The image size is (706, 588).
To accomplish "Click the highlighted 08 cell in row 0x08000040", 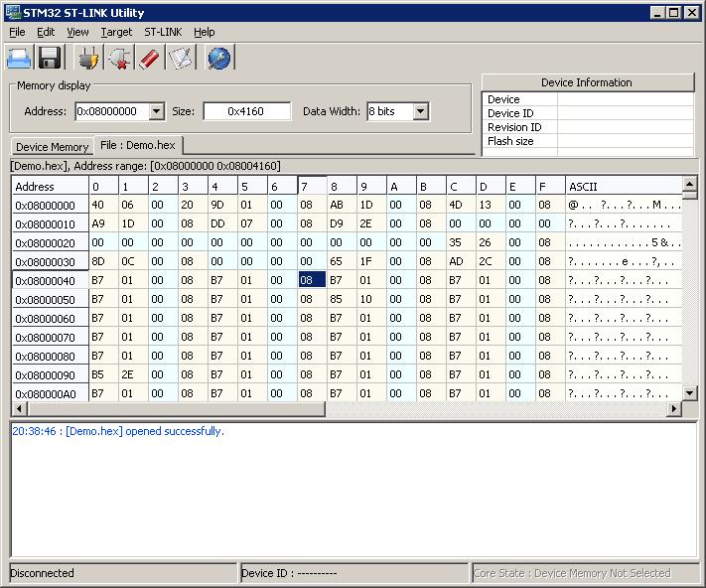I will tap(312, 280).
